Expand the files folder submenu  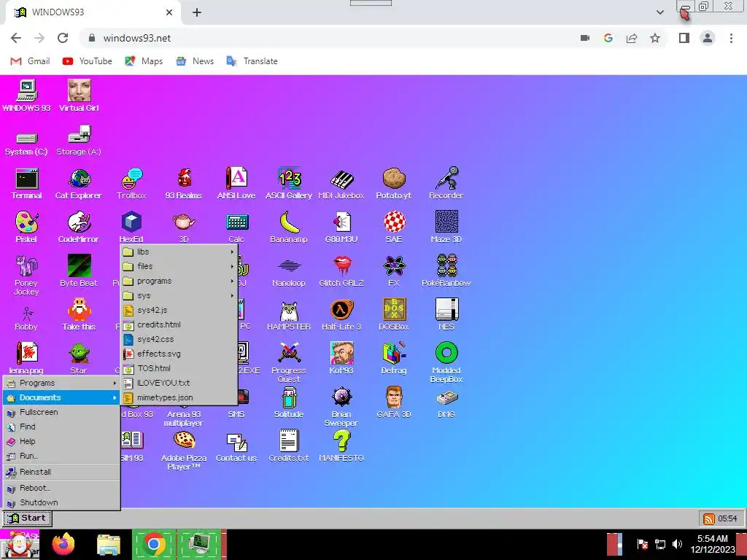(179, 266)
